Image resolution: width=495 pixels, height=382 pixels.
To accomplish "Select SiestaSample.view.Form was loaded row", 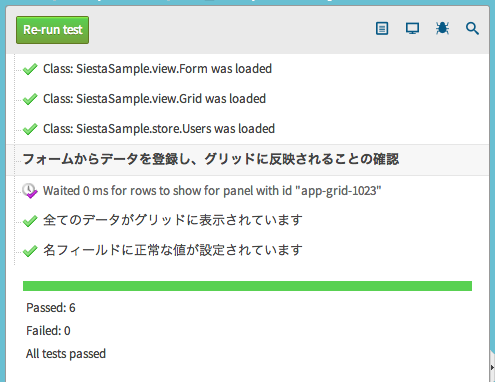I will [x=157, y=69].
